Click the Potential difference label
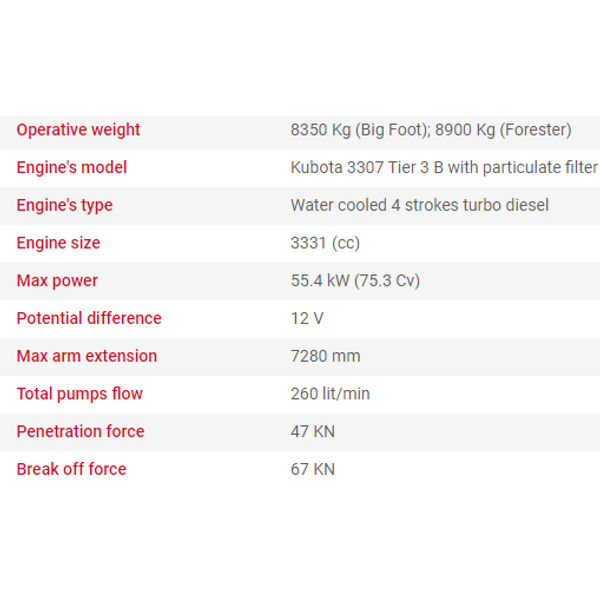This screenshot has height=600, width=600. [x=89, y=318]
